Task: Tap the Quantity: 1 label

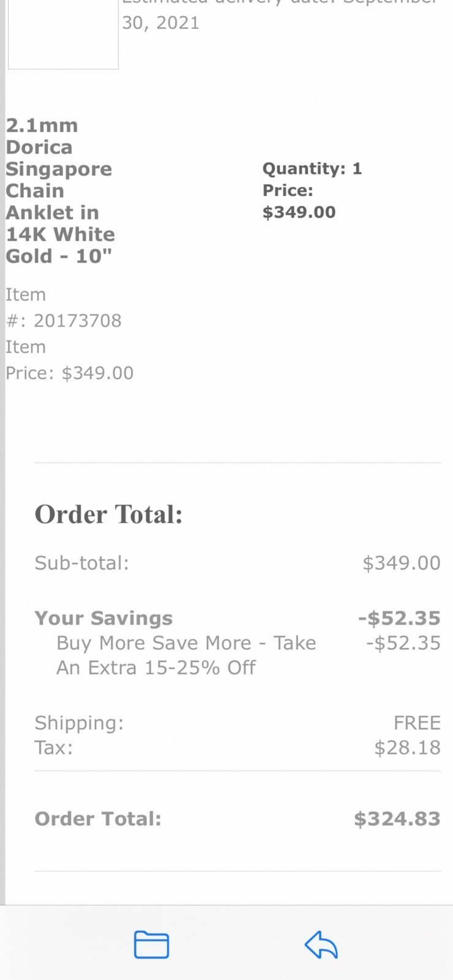Action: point(312,168)
